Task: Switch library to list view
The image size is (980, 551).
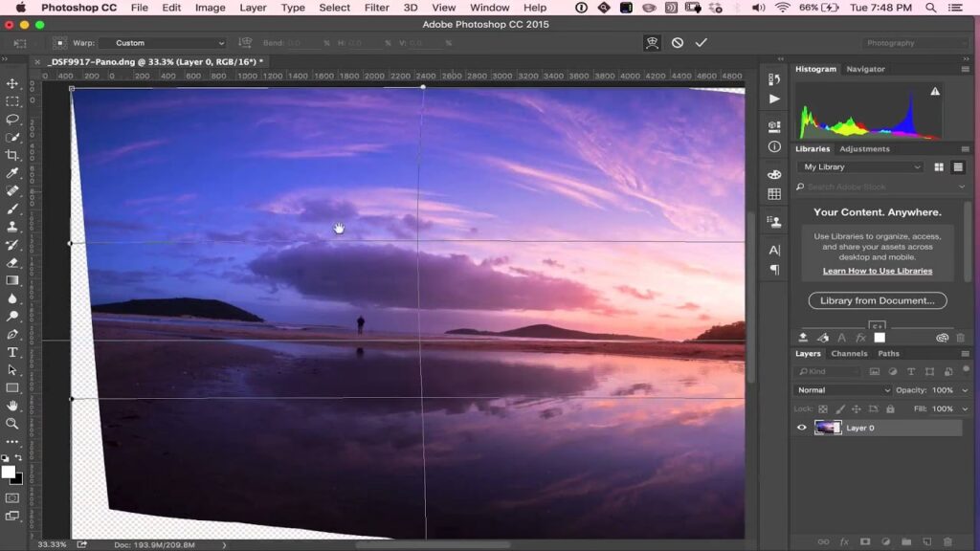Action: [x=957, y=166]
